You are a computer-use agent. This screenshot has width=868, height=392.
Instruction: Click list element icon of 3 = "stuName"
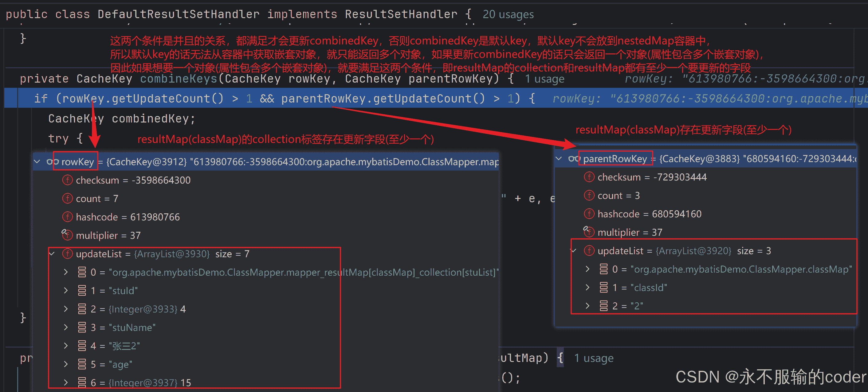tap(82, 327)
